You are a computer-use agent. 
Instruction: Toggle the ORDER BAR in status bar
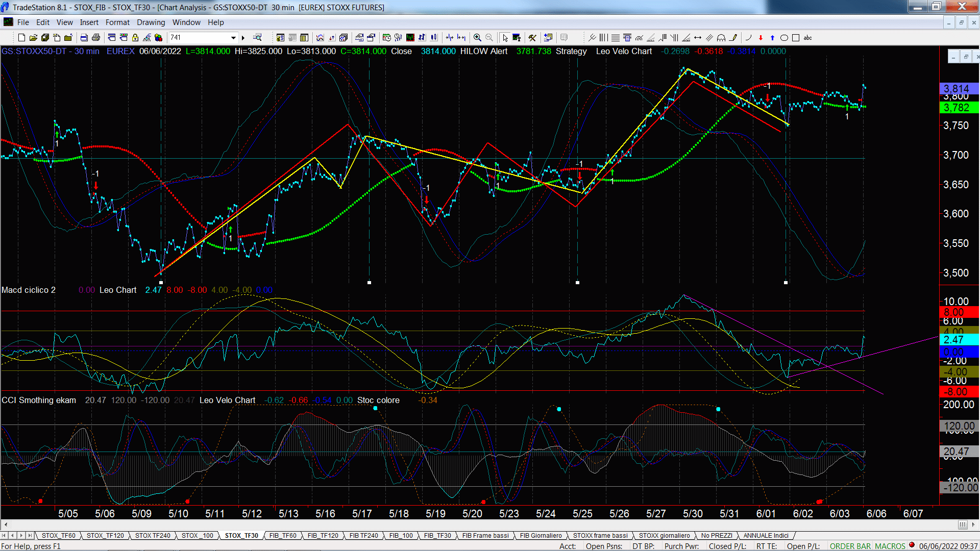[x=850, y=546]
